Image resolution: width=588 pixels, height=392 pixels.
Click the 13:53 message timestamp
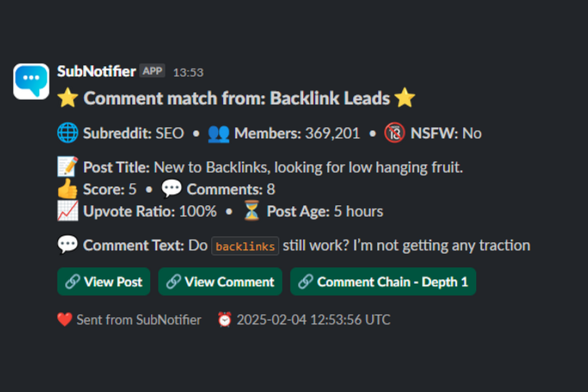tap(188, 72)
